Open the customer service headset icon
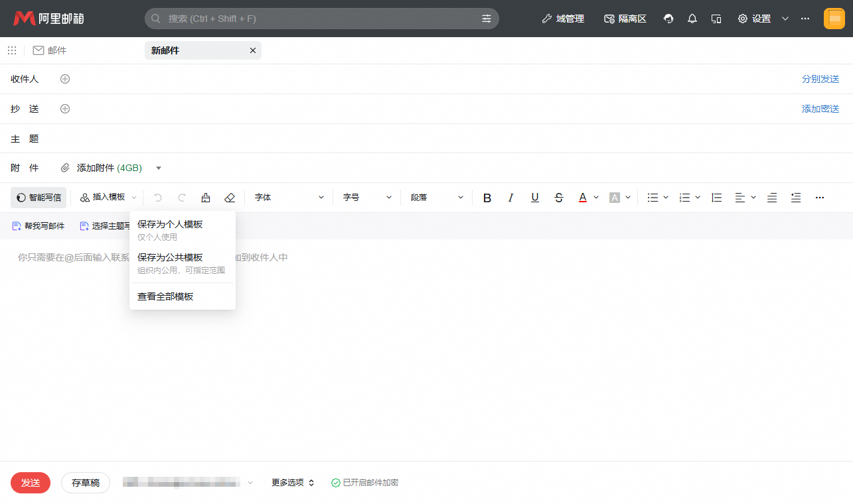Screen dimensions: 853x504 coord(668,19)
